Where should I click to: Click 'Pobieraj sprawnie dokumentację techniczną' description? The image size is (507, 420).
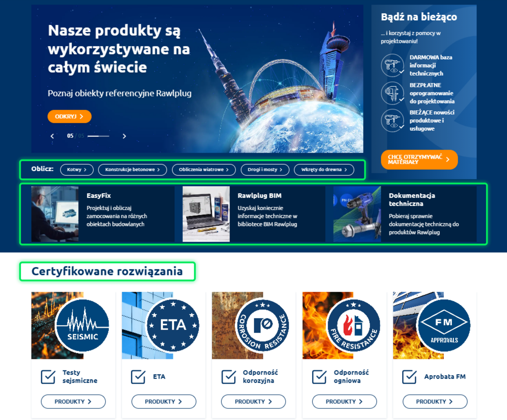424,224
